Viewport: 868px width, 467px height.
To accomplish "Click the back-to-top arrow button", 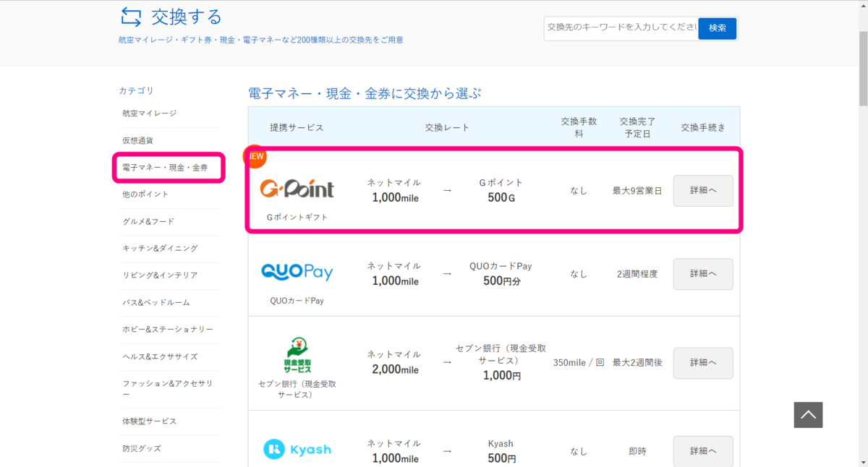I will tap(808, 415).
